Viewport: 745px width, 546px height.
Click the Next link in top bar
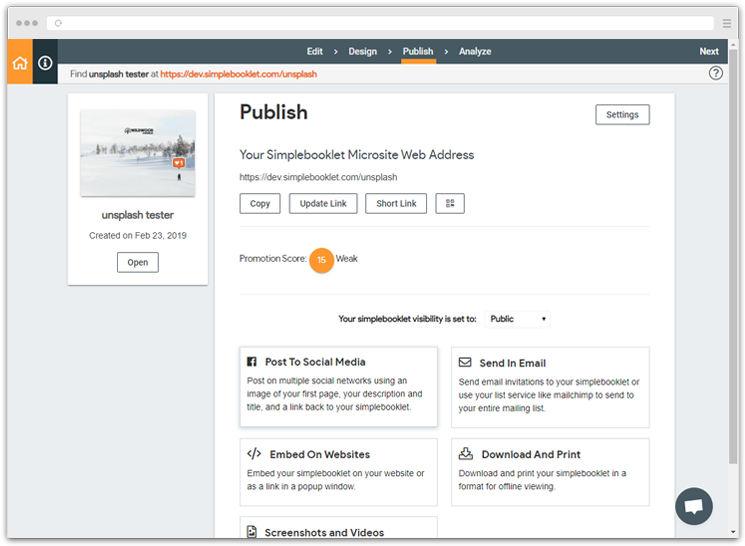coord(708,51)
